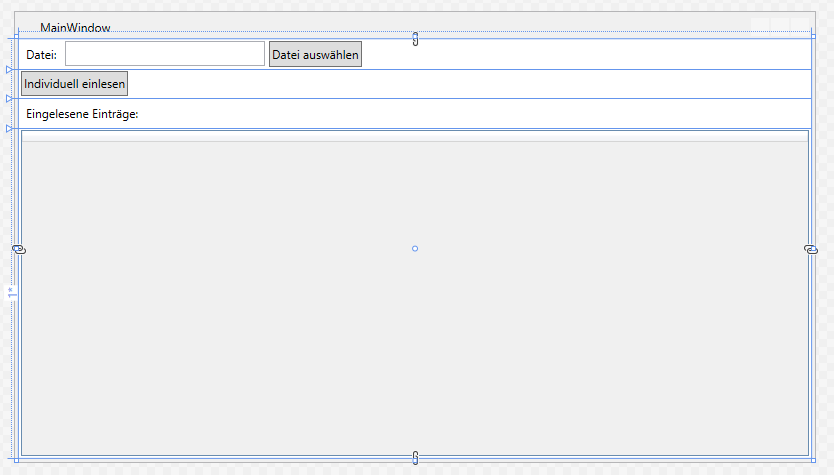Click the MainWindow title text
The height and width of the screenshot is (475, 834).
pyautogui.click(x=75, y=28)
